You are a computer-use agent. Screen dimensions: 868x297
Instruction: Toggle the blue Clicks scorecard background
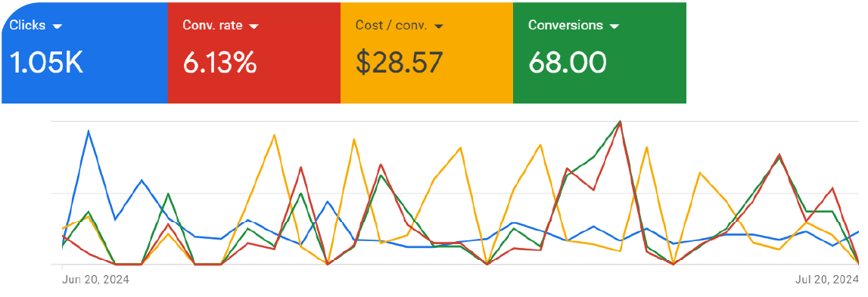coord(84,53)
